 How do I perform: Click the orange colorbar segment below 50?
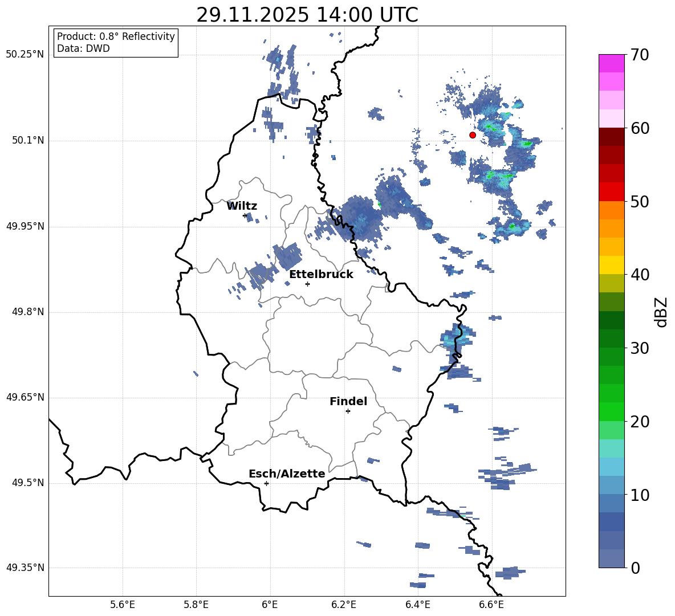coord(611,210)
